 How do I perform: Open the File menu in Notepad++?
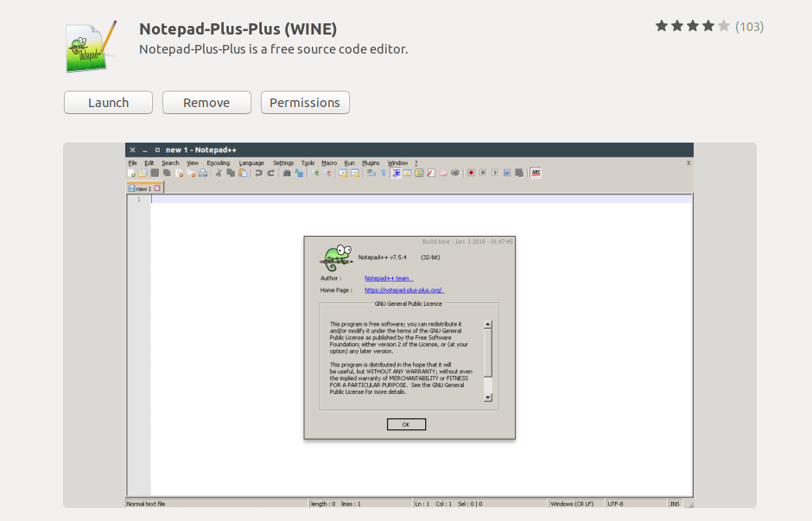pyautogui.click(x=132, y=162)
